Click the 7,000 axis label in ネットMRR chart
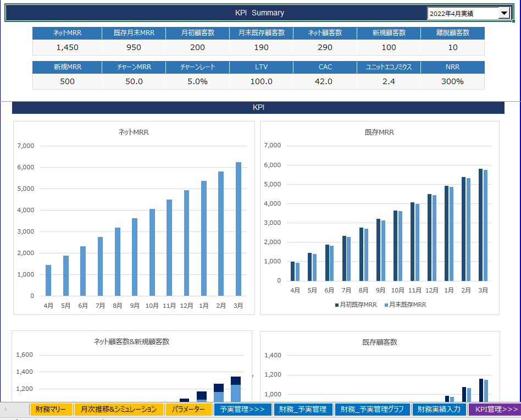 click(26, 146)
